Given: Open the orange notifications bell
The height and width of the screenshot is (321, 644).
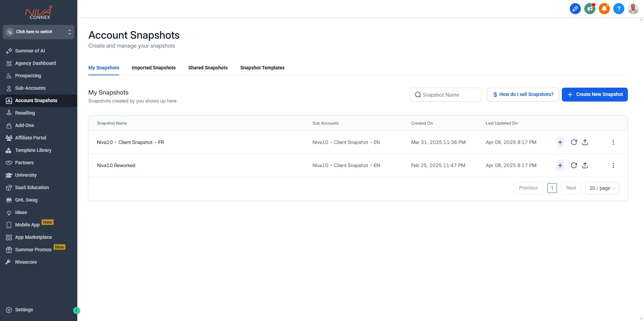Looking at the screenshot, I should click(604, 9).
